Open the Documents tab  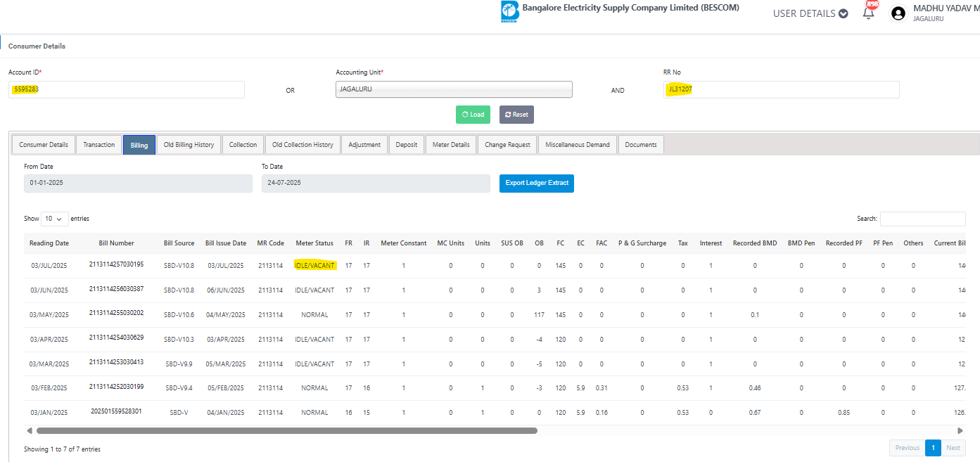pos(641,145)
